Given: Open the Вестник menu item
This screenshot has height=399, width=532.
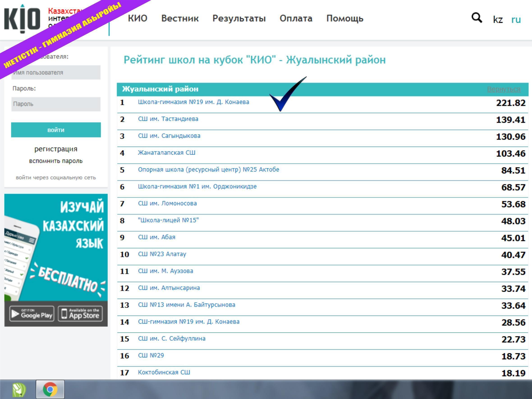Looking at the screenshot, I should (180, 18).
